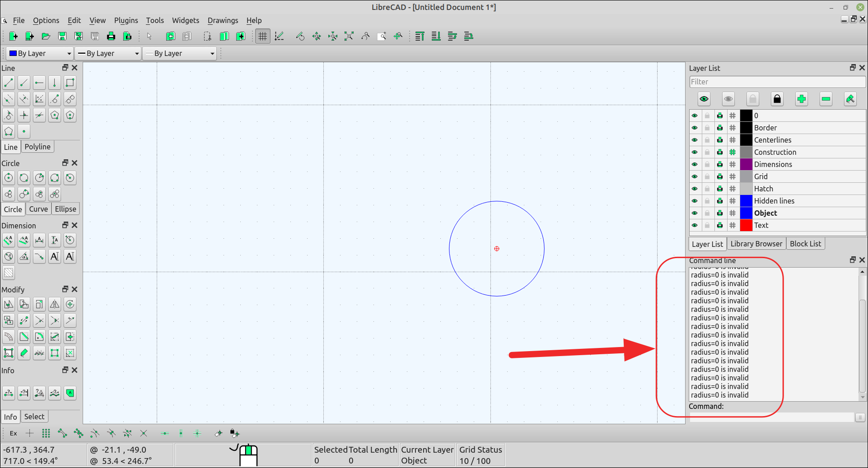Open the aligned Dimension tool
Image resolution: width=868 pixels, height=468 pixels.
(8, 240)
